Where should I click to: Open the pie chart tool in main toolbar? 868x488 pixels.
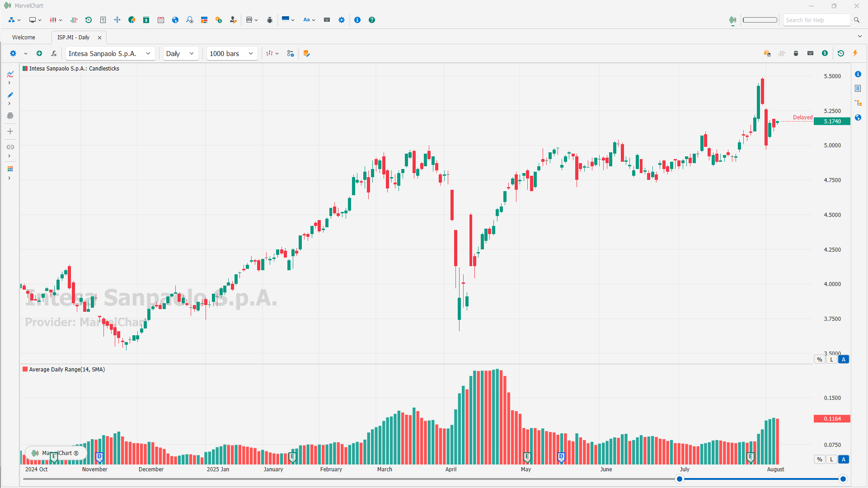[132, 20]
